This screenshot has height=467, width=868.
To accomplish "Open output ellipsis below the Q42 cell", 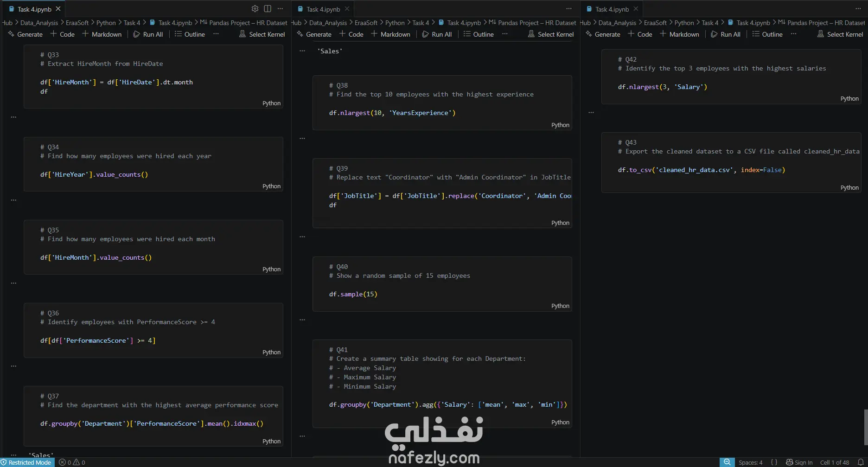I will coord(591,112).
